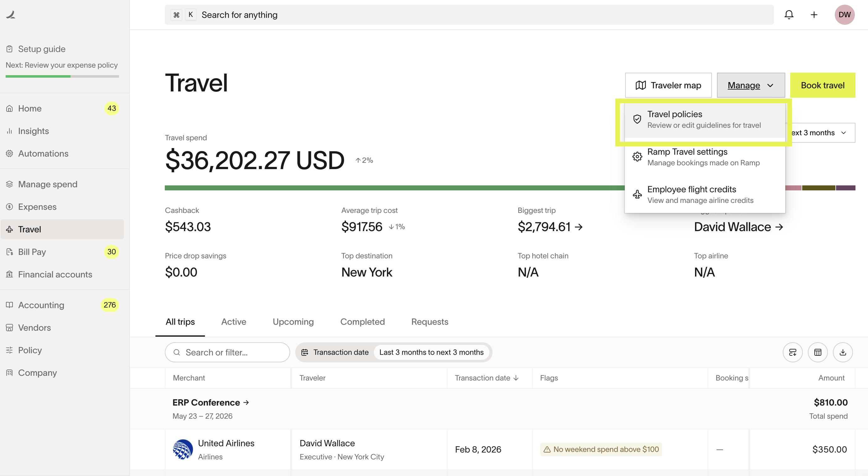
Task: Click the Setup guide clipboard icon
Action: 9,49
